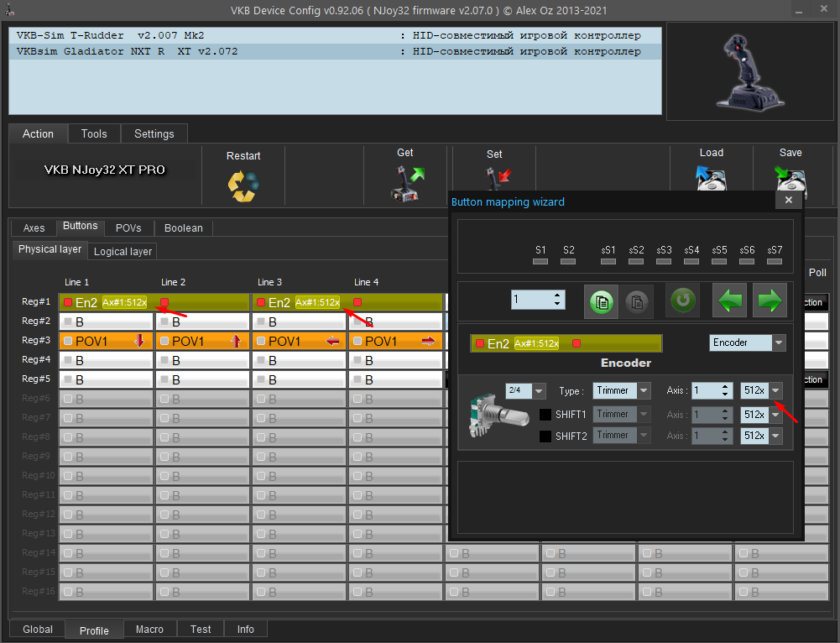840x643 pixels.
Task: Open the POVs tab
Action: point(128,227)
